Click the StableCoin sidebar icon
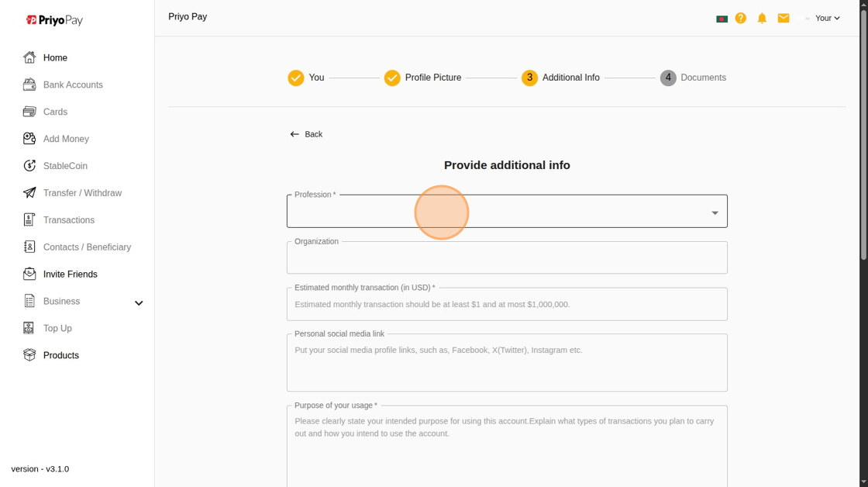This screenshot has width=868, height=487. pyautogui.click(x=29, y=166)
